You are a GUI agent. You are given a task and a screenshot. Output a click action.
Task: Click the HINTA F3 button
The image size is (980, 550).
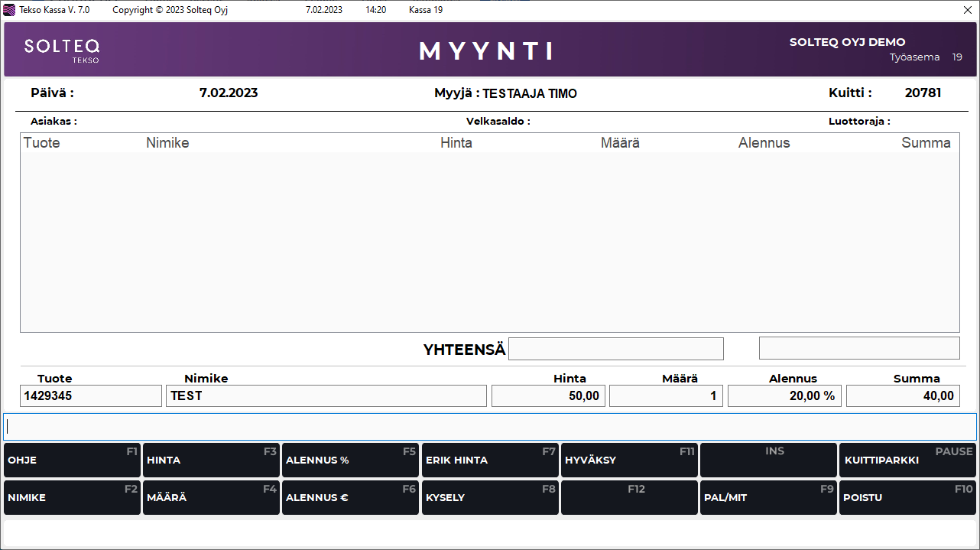(x=211, y=460)
